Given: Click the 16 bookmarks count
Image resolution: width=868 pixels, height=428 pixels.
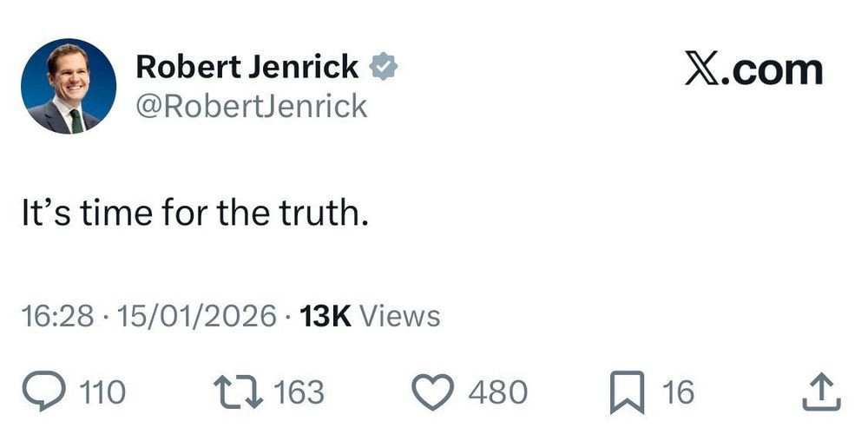Looking at the screenshot, I should tap(678, 392).
